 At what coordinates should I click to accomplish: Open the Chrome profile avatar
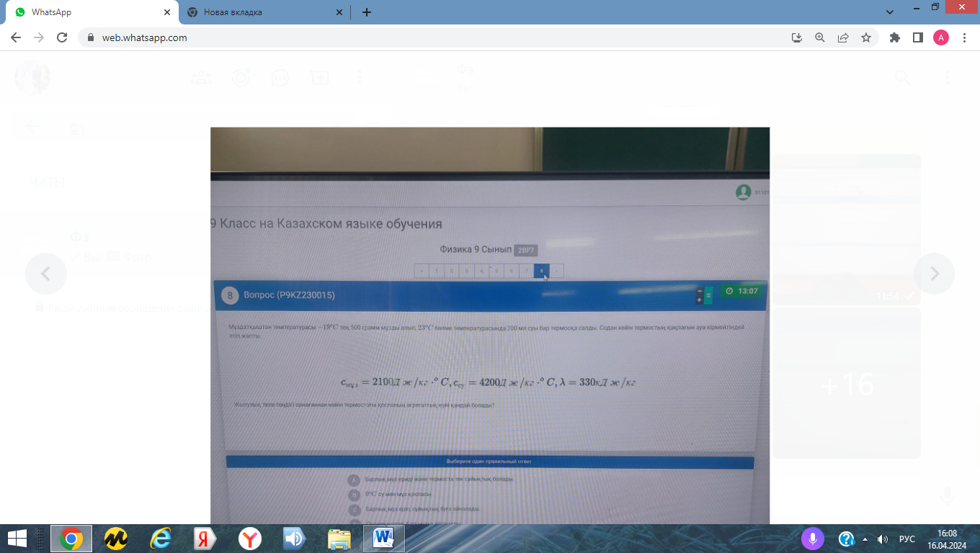(941, 37)
